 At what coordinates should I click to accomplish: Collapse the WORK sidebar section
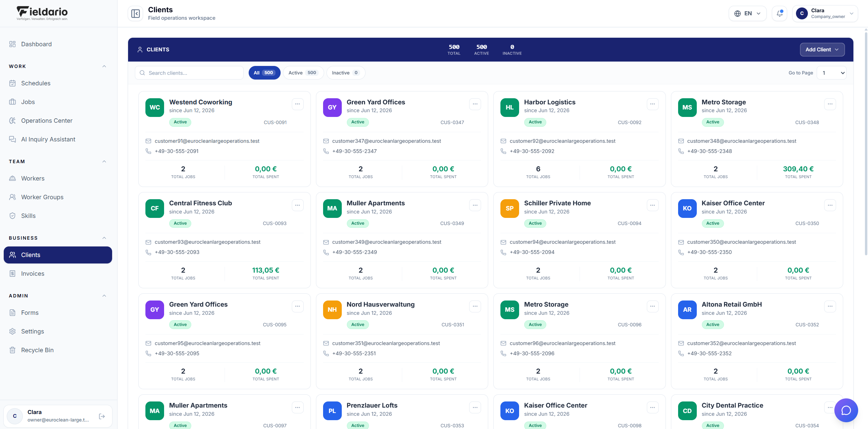tap(104, 66)
